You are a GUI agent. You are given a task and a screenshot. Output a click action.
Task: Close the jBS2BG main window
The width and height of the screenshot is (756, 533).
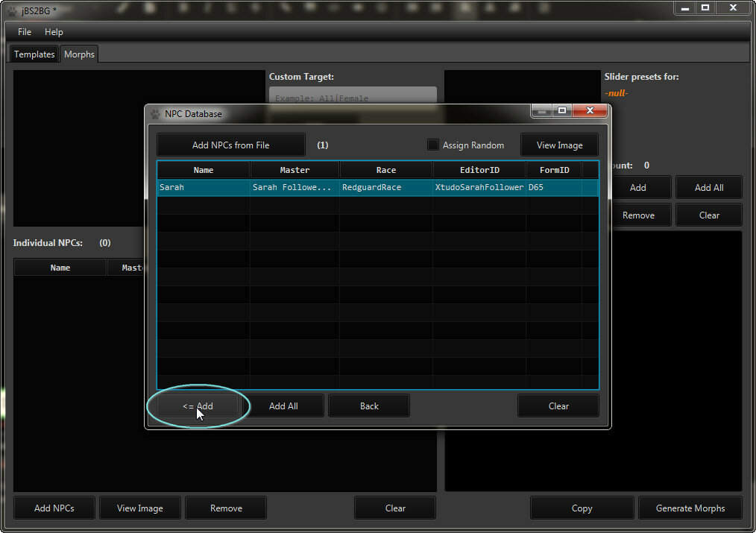734,7
